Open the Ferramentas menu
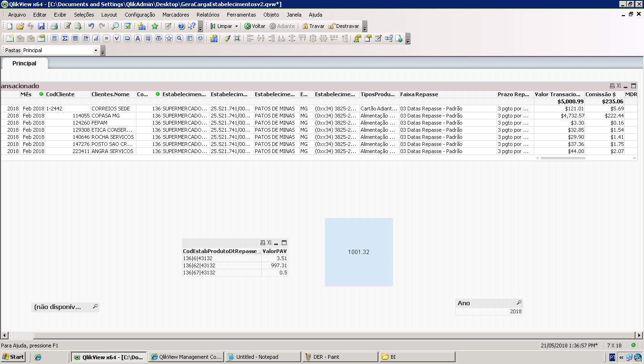 tap(241, 15)
